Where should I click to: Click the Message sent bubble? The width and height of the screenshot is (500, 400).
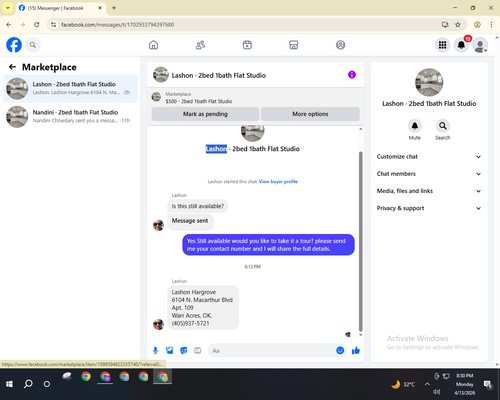coord(190,221)
